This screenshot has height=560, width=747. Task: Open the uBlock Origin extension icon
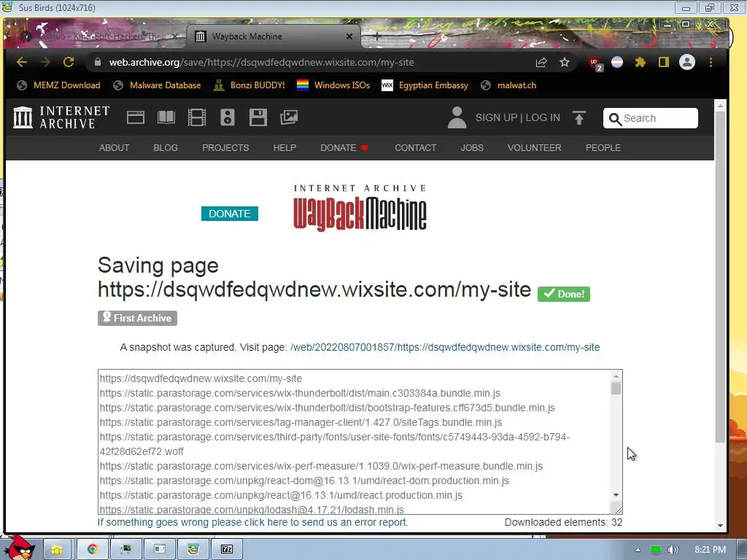pos(595,63)
